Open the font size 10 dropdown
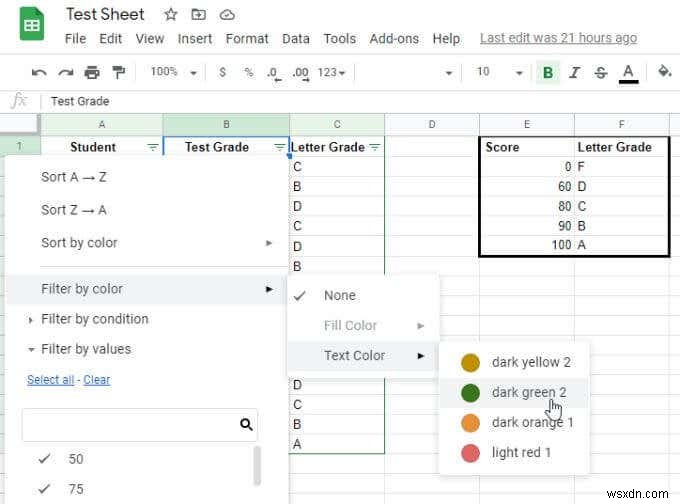The height and width of the screenshot is (504, 680). (500, 72)
